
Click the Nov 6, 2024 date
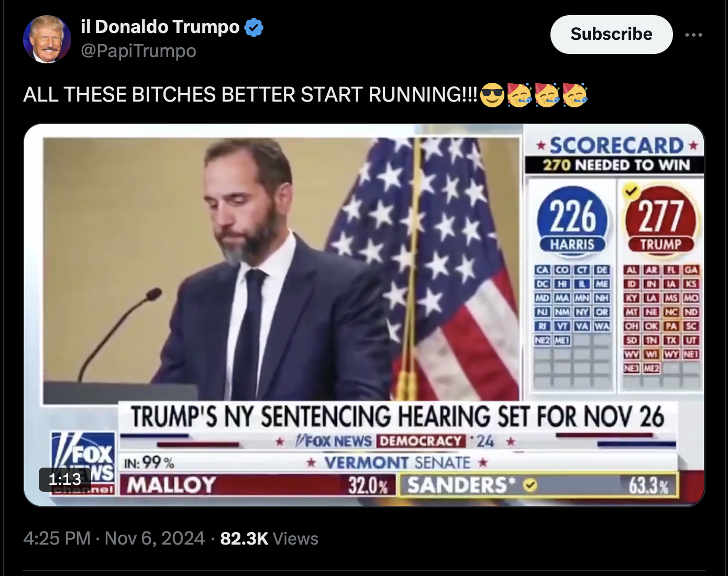(155, 538)
